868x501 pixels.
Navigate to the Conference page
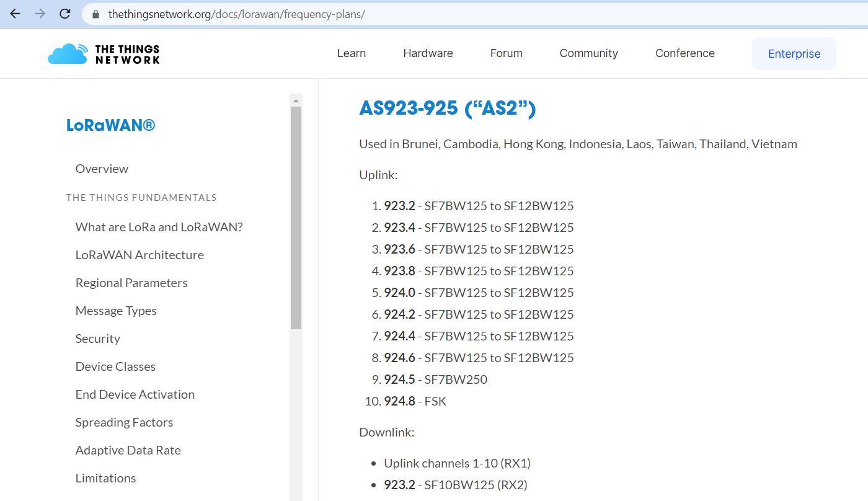click(684, 53)
